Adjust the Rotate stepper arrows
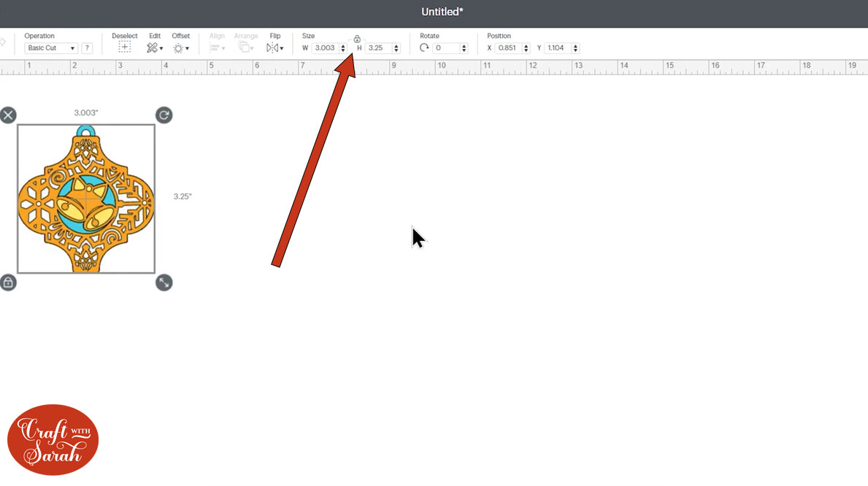Image resolution: width=868 pixels, height=486 pixels. pyautogui.click(x=464, y=48)
